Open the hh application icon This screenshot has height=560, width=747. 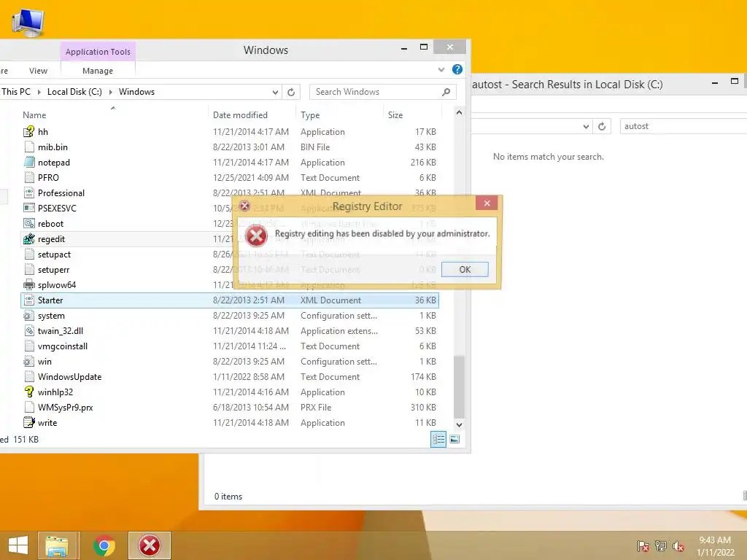pos(29,131)
